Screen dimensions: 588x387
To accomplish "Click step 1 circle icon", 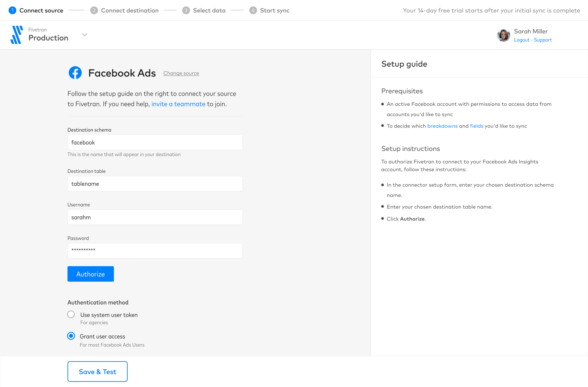I will (12, 10).
